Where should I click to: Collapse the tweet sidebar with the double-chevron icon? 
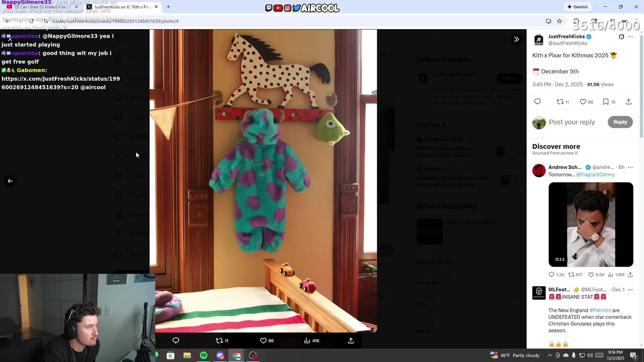516,39
